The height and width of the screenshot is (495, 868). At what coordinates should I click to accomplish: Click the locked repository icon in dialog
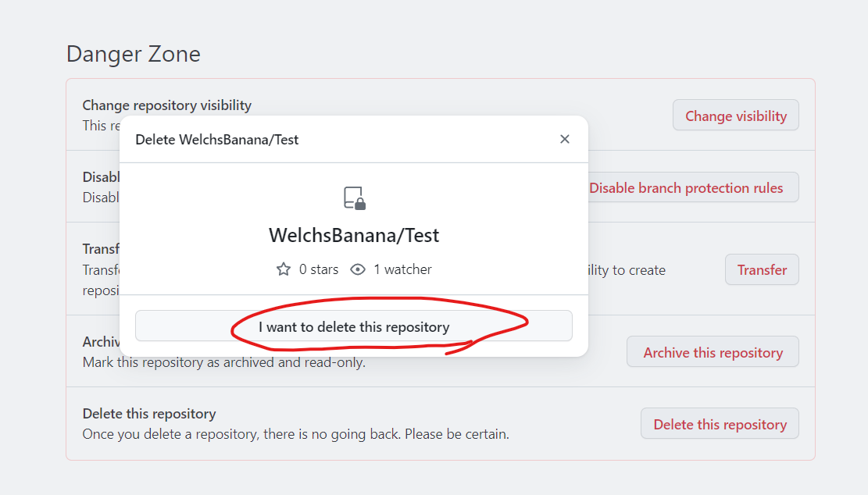354,198
